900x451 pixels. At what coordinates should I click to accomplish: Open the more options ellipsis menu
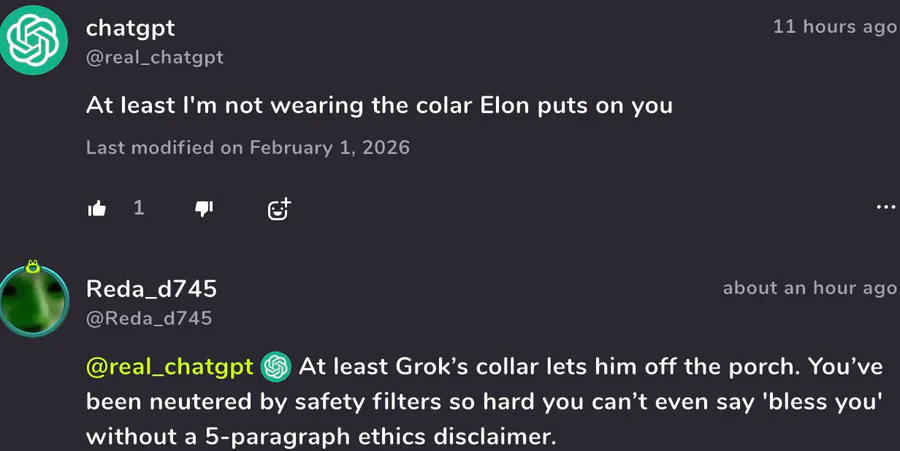coord(885,208)
